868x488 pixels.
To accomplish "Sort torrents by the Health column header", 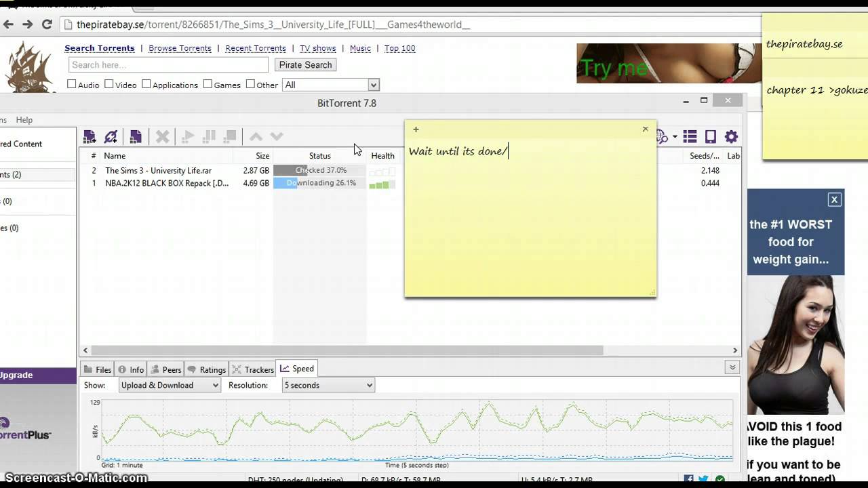I will tap(382, 156).
